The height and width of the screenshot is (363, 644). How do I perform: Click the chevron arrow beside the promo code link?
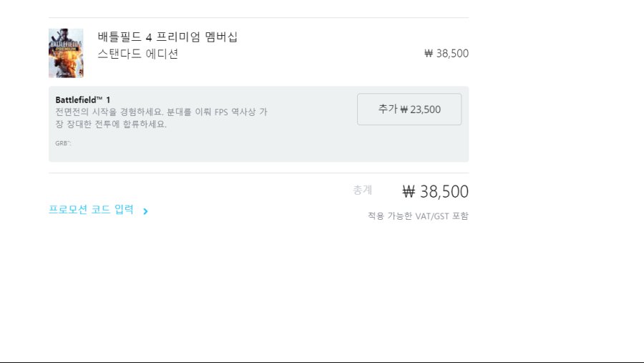(145, 211)
